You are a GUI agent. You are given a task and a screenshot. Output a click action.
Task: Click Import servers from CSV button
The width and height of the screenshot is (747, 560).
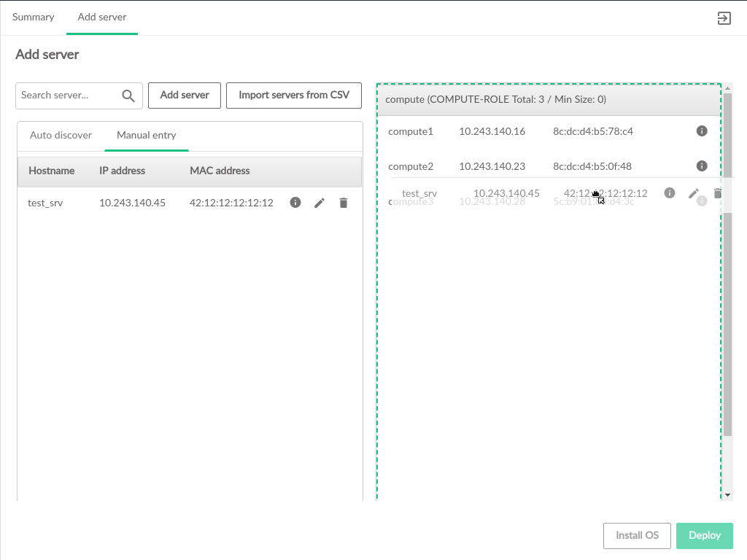294,96
